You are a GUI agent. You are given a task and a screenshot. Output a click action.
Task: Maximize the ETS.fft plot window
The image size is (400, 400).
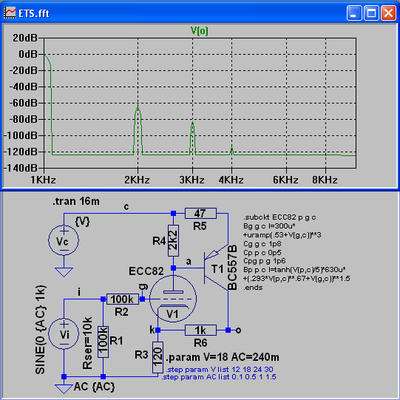[371, 13]
